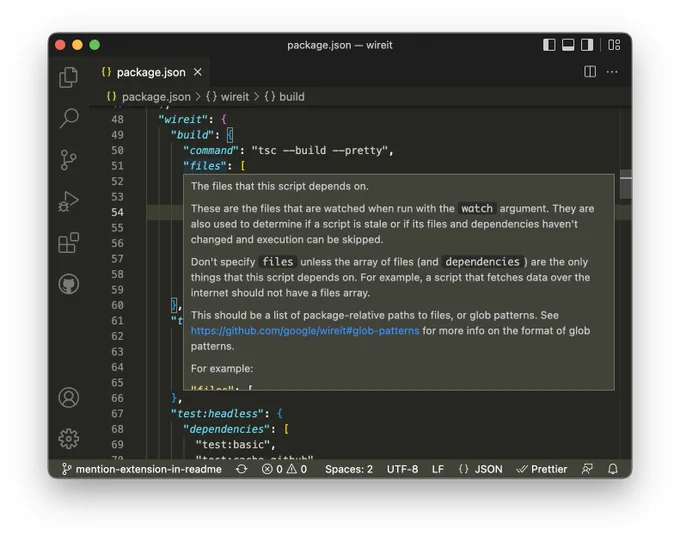
Task: Click the "test:headless" key on line 67
Action: click(217, 414)
